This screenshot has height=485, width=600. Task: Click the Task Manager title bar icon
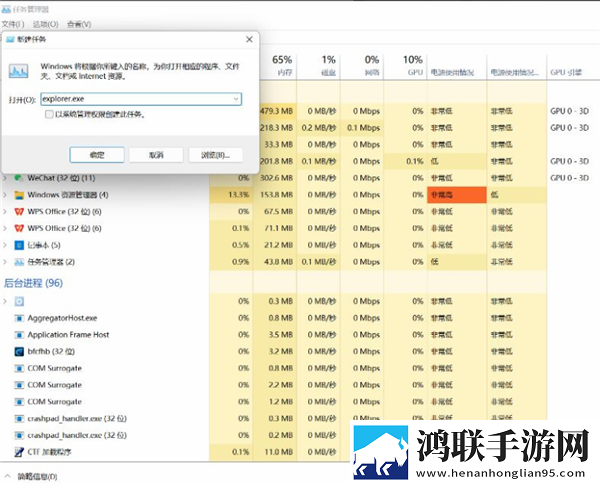pyautogui.click(x=6, y=9)
